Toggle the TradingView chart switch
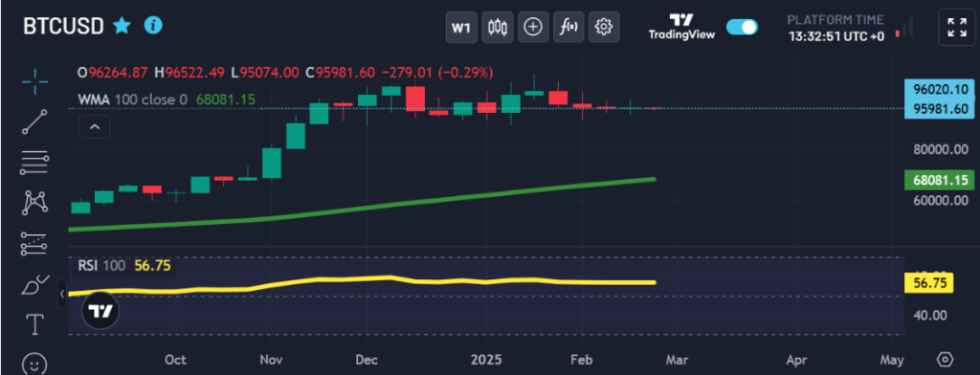 [742, 27]
